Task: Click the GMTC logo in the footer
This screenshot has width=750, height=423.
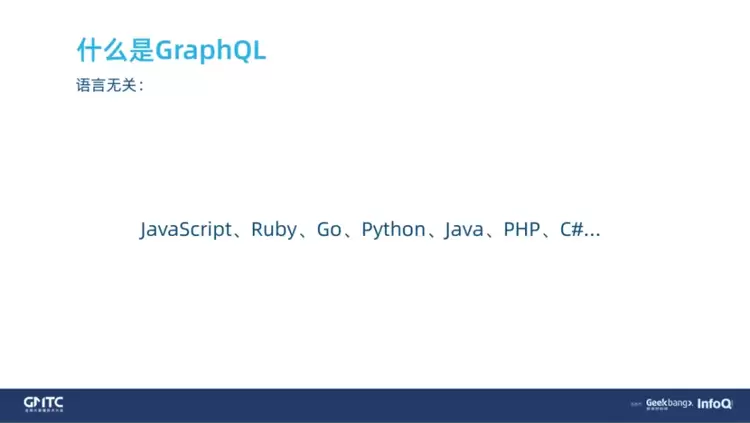Action: [43, 401]
